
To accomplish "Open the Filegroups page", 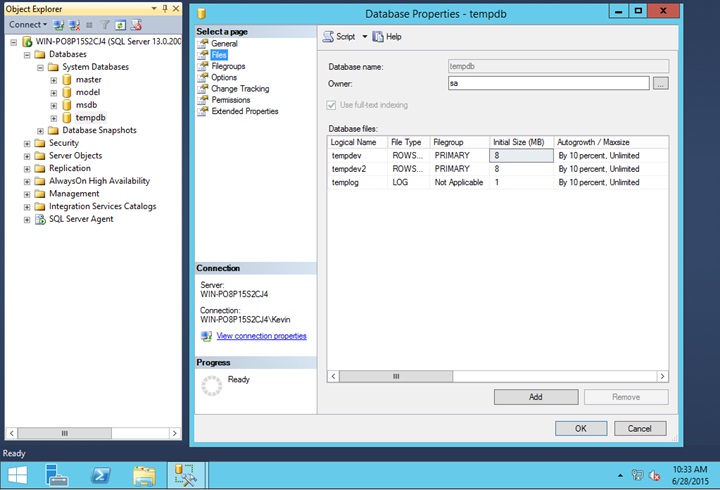I will pos(228,66).
